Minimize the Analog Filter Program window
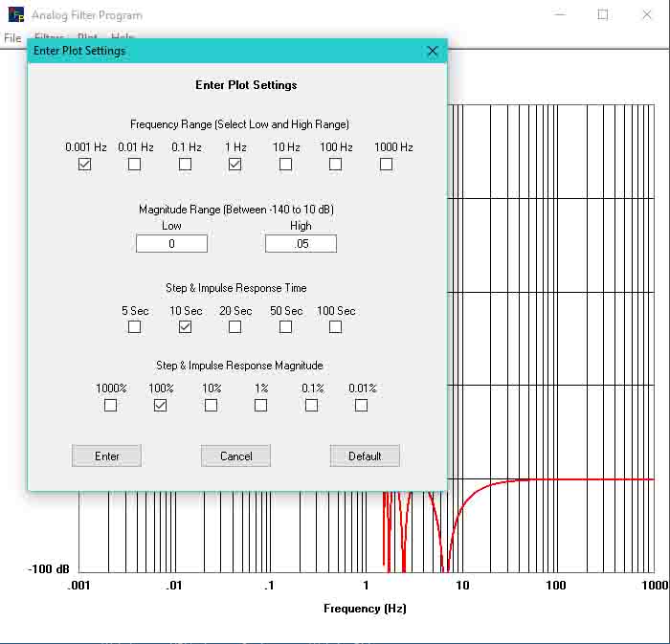 coord(560,14)
